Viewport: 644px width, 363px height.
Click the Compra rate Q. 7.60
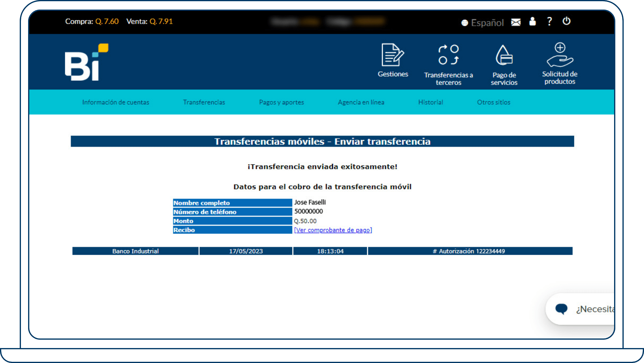pyautogui.click(x=107, y=22)
